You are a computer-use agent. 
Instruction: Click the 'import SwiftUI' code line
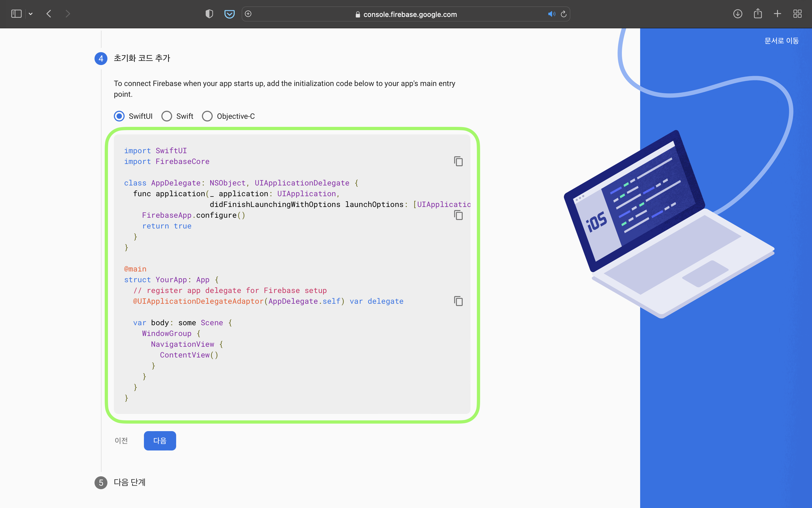155,151
